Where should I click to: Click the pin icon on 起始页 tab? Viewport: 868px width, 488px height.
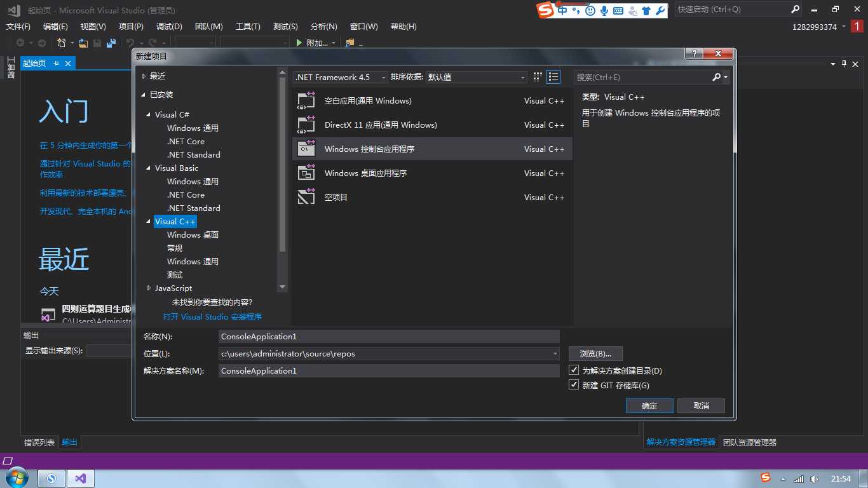pyautogui.click(x=56, y=63)
